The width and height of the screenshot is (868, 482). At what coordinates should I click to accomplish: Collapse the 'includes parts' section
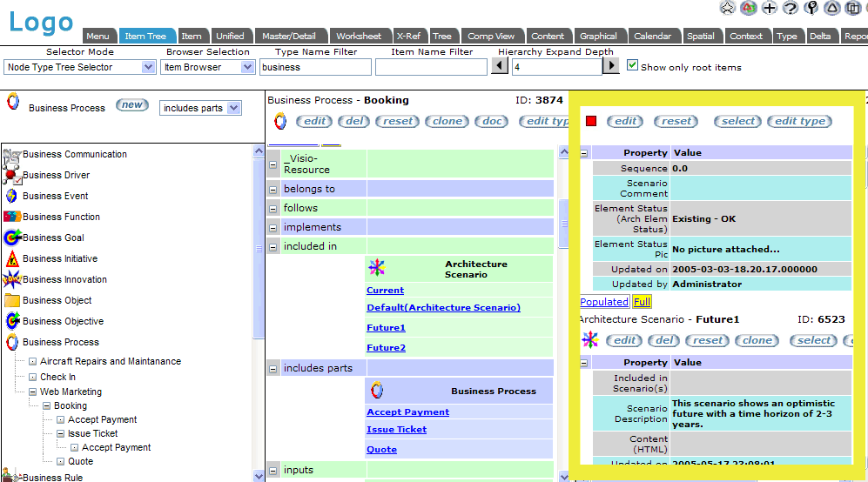[x=273, y=368]
